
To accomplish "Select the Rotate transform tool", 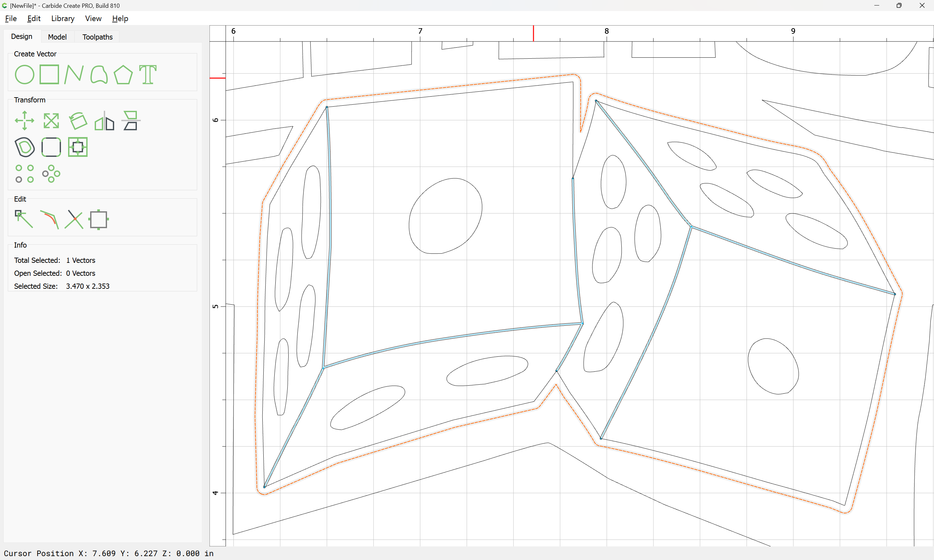I will coord(78,121).
